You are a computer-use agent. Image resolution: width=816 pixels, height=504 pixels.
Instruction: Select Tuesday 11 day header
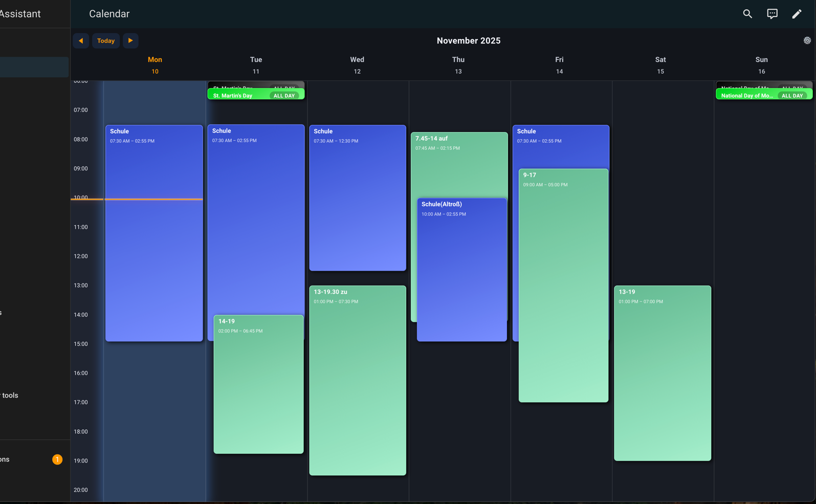pyautogui.click(x=256, y=65)
